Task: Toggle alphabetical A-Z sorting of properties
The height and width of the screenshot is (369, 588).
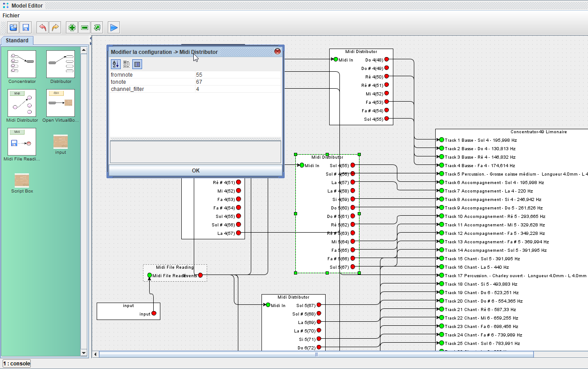Action: pyautogui.click(x=115, y=64)
